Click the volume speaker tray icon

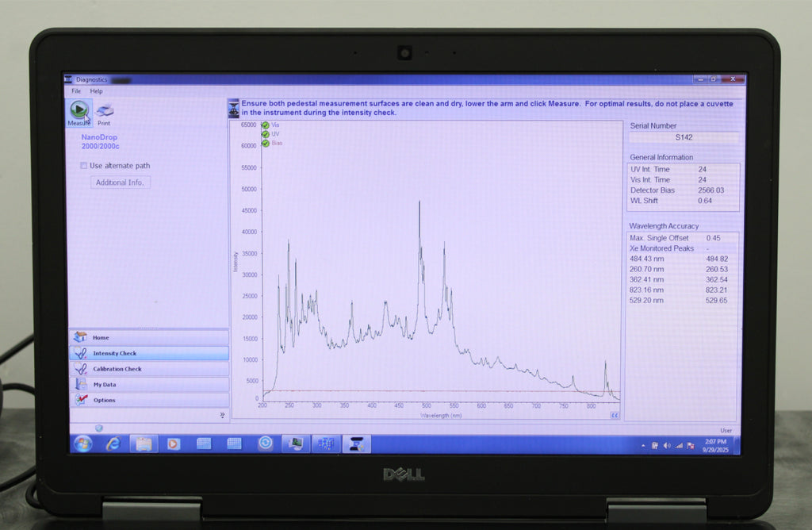pos(666,445)
